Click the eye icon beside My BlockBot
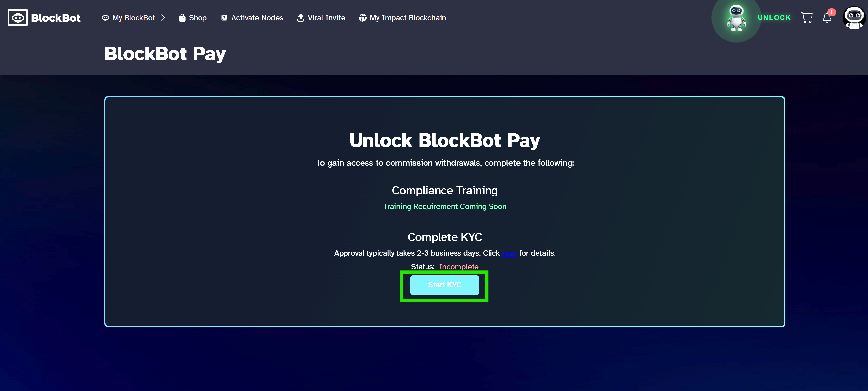The image size is (868, 391). pyautogui.click(x=105, y=18)
